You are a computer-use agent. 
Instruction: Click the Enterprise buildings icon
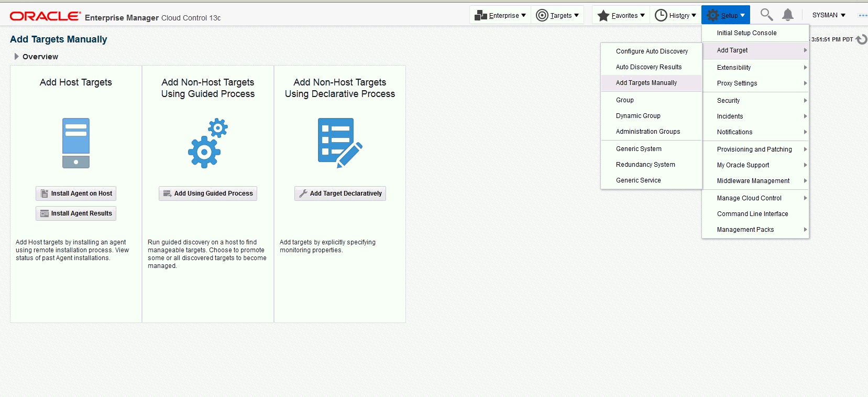480,15
